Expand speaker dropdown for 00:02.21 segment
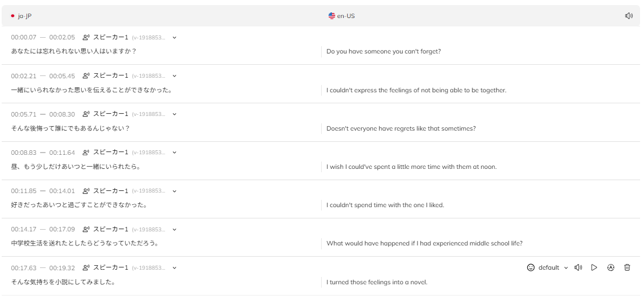This screenshot has height=304, width=644. [175, 76]
